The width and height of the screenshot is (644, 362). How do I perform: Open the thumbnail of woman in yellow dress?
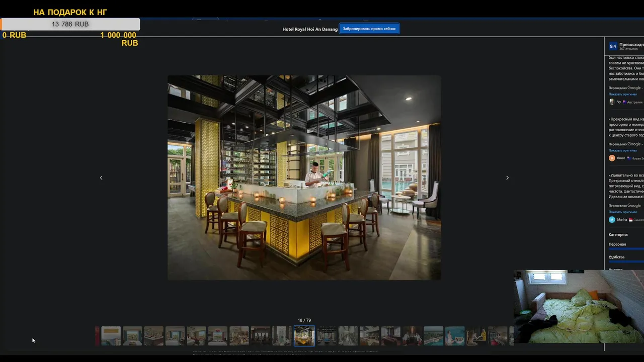[476, 336]
